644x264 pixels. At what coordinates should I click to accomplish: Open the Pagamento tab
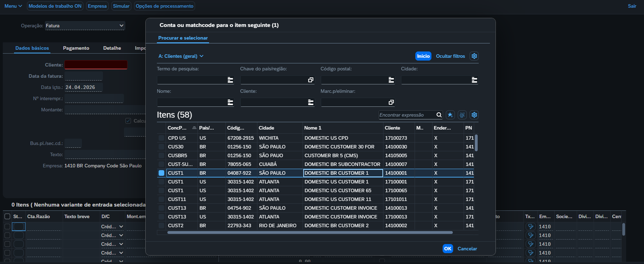pyautogui.click(x=76, y=48)
